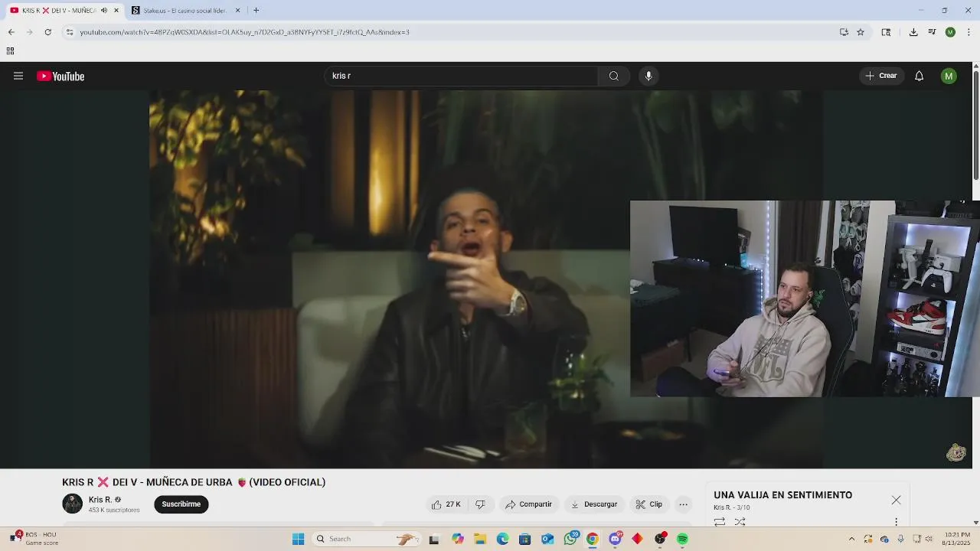Open more actions ellipsis beside Clip
Image resolution: width=980 pixels, height=551 pixels.
tap(684, 504)
